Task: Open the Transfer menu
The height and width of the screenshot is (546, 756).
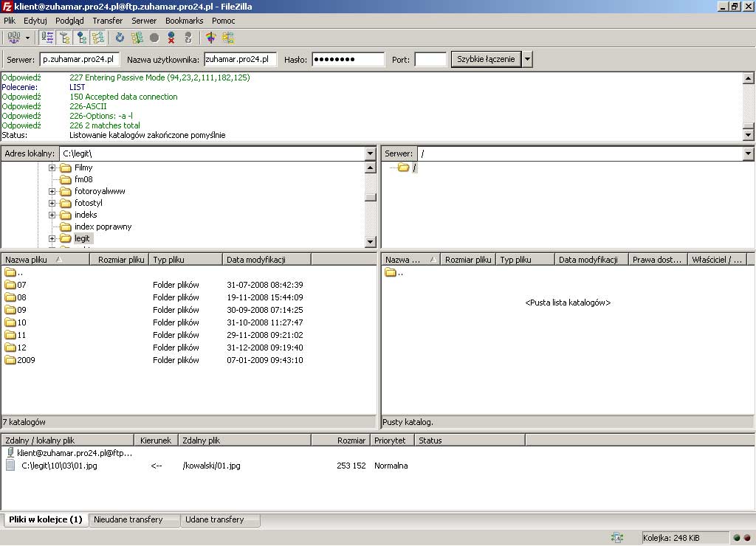Action: click(x=108, y=21)
